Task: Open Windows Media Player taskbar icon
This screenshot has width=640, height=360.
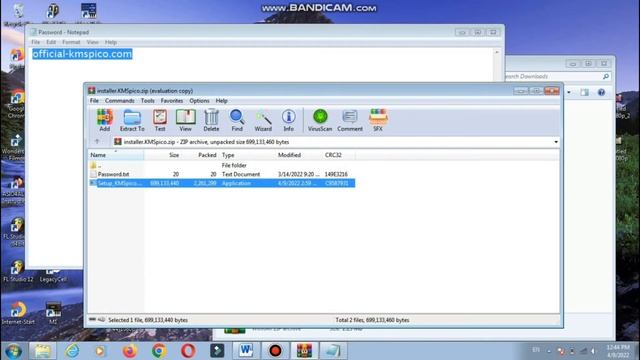Action: click(x=100, y=351)
